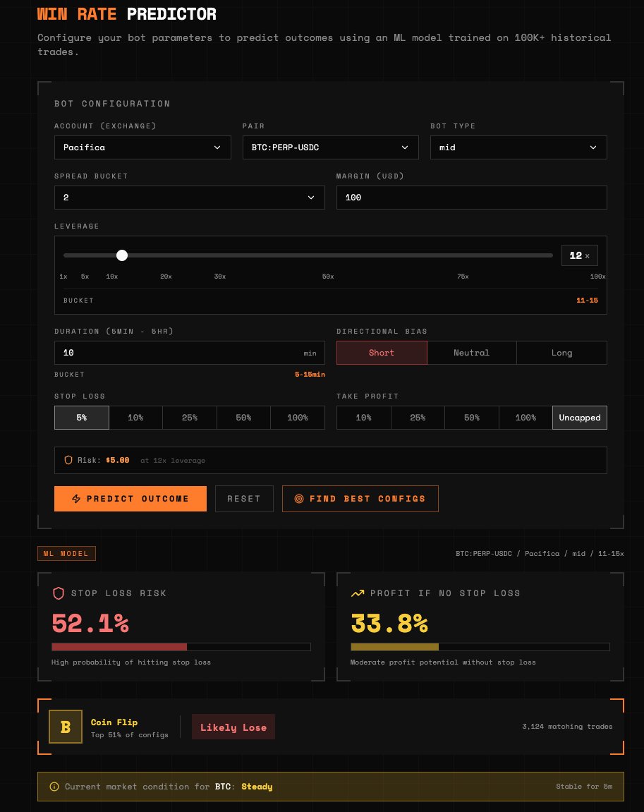Click the Find Best Configs button
Image resolution: width=644 pixels, height=812 pixels.
tap(360, 499)
